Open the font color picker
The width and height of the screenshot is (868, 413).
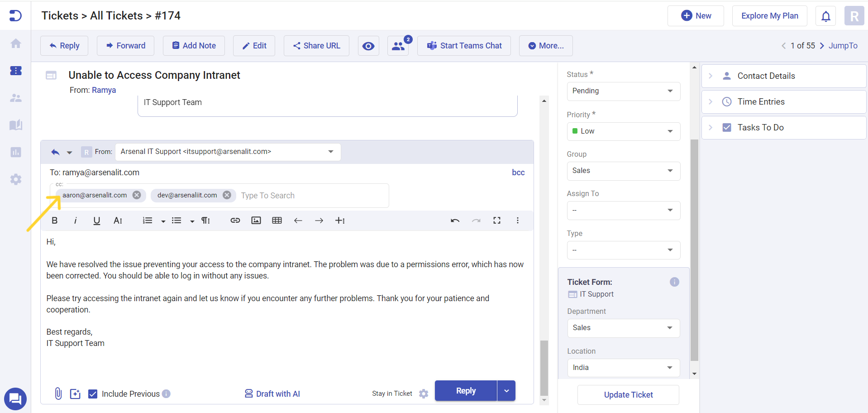(x=118, y=221)
